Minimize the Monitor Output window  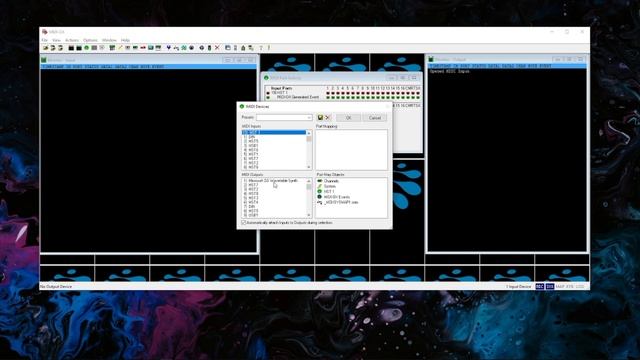[558, 59]
